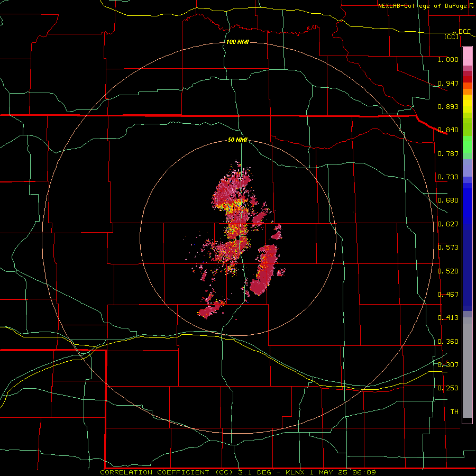Click the 0.840 scale value
The width and height of the screenshot is (476, 476).
pyautogui.click(x=448, y=130)
